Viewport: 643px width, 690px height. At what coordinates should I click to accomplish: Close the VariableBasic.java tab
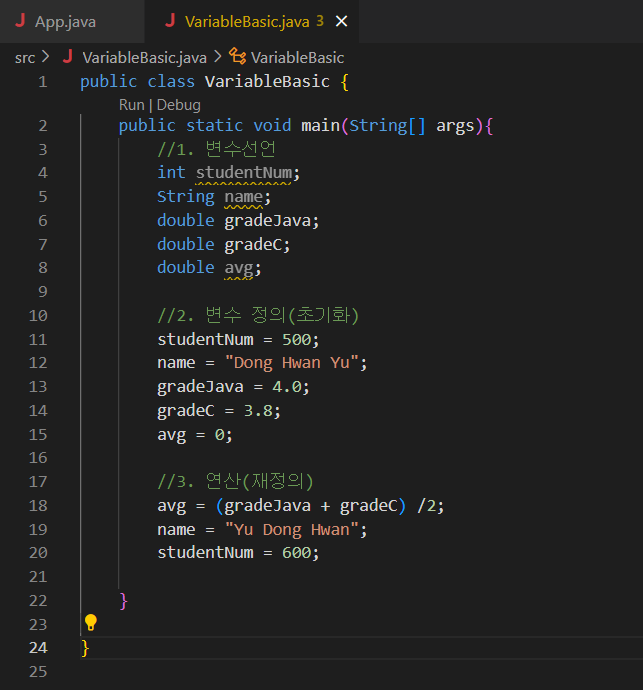(342, 21)
